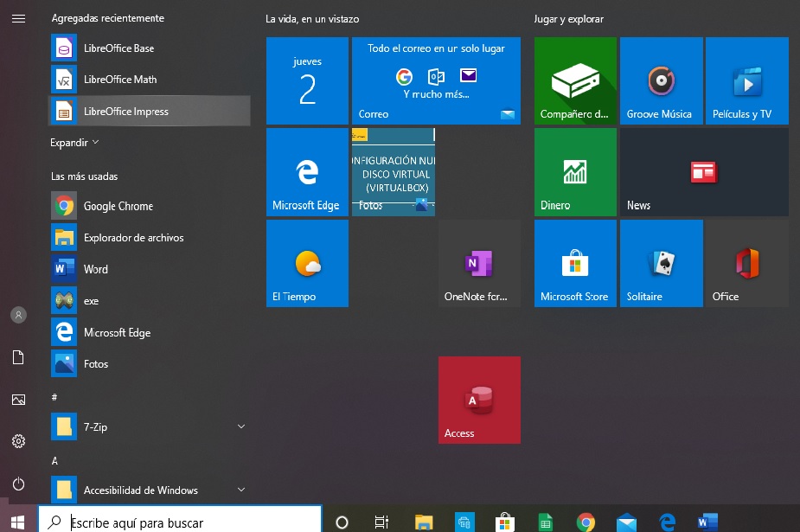This screenshot has width=800, height=532.
Task: Open the OneNote tile
Action: 479,263
